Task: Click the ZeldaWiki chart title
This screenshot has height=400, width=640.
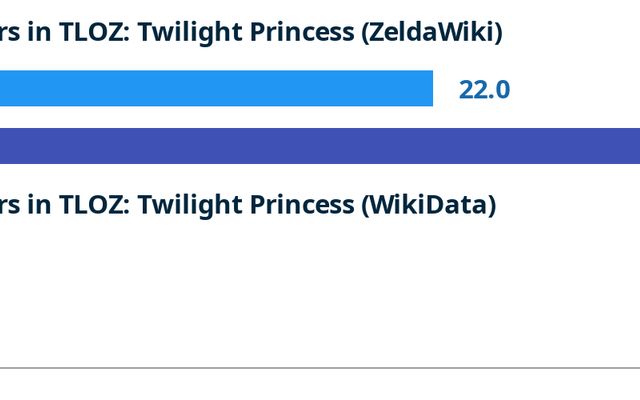Action: point(250,33)
